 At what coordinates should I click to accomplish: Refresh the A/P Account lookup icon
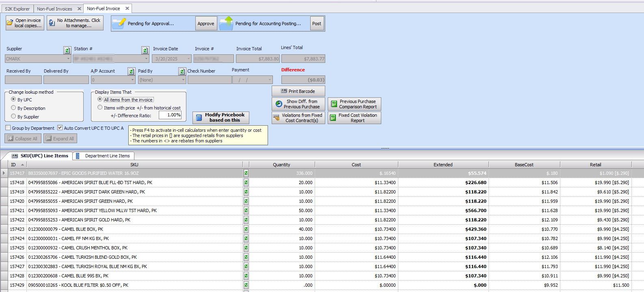tap(131, 71)
